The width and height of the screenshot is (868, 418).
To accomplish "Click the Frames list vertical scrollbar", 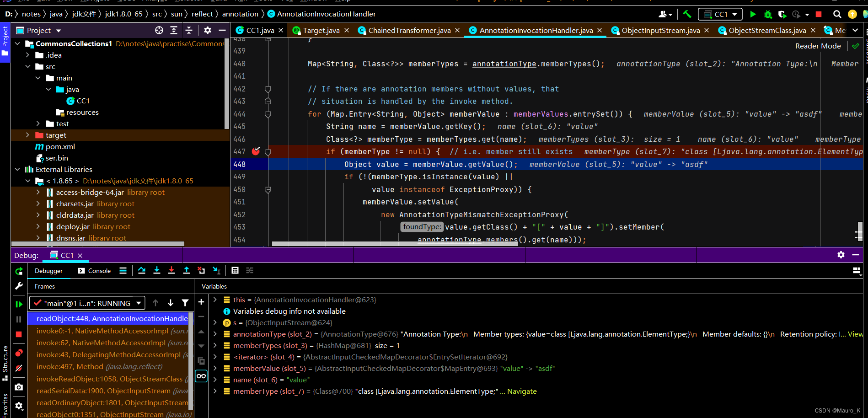I will click(191, 361).
